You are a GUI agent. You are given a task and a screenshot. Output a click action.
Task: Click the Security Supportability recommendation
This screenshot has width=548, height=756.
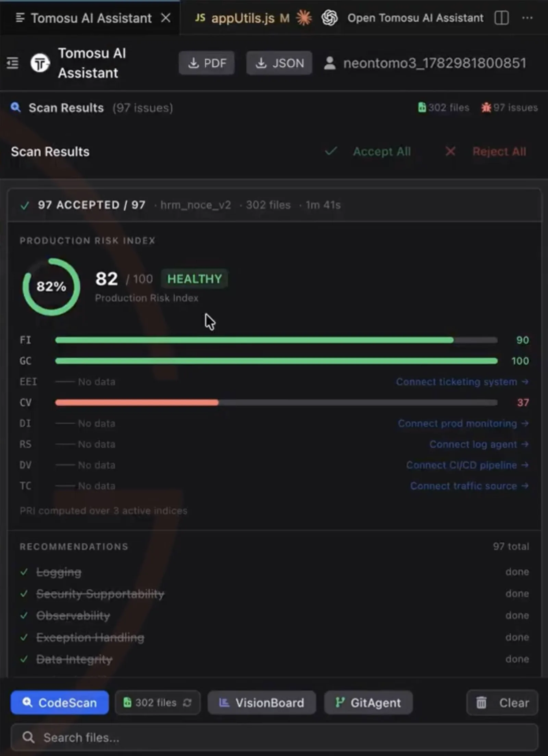click(x=274, y=594)
